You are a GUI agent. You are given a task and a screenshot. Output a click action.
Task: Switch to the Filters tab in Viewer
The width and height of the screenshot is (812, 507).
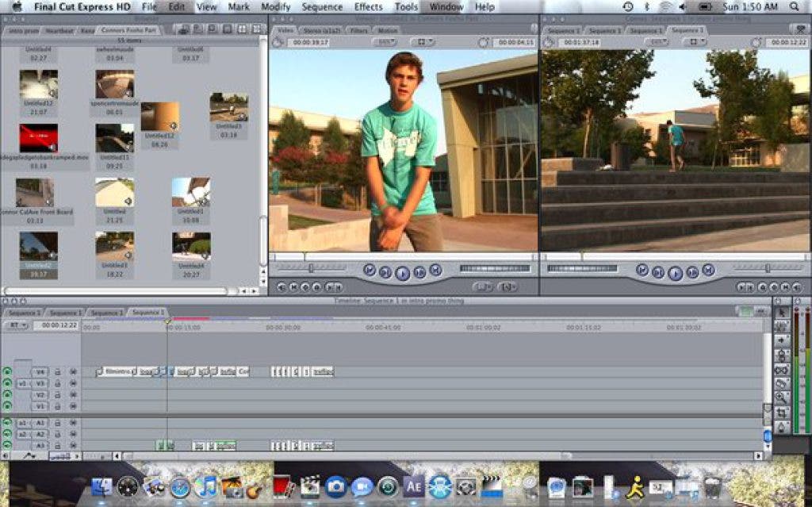[358, 30]
